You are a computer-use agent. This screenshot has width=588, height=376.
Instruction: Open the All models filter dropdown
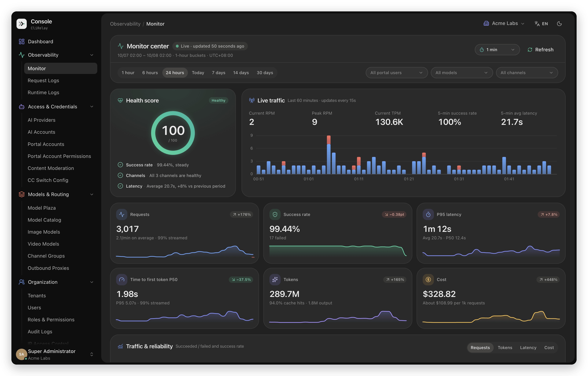(x=461, y=73)
